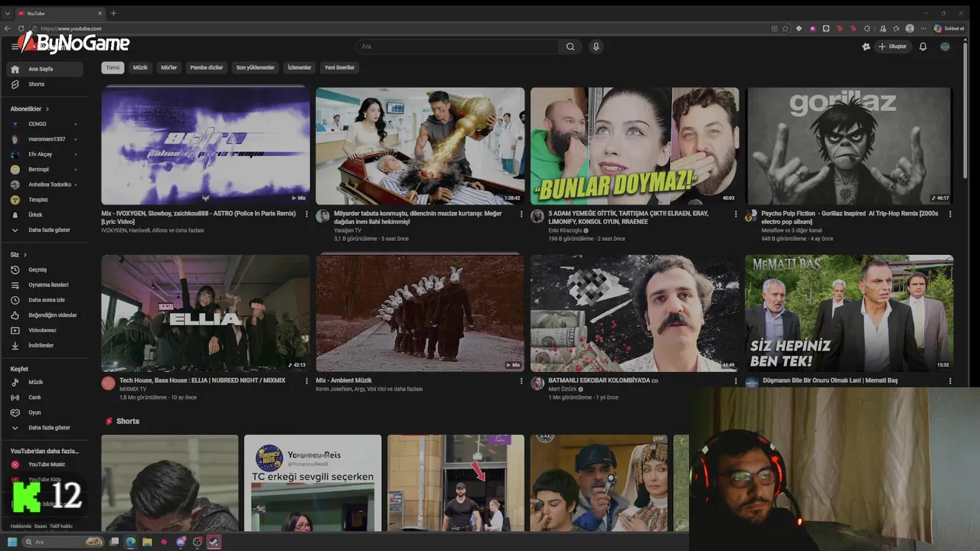Click the Windows taskbar search box
Viewport: 980px width, 551px height.
pos(63,542)
